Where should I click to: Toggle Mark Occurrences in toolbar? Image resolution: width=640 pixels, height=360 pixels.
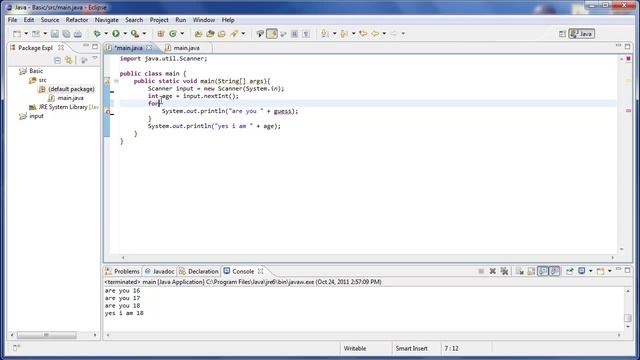pos(272,34)
